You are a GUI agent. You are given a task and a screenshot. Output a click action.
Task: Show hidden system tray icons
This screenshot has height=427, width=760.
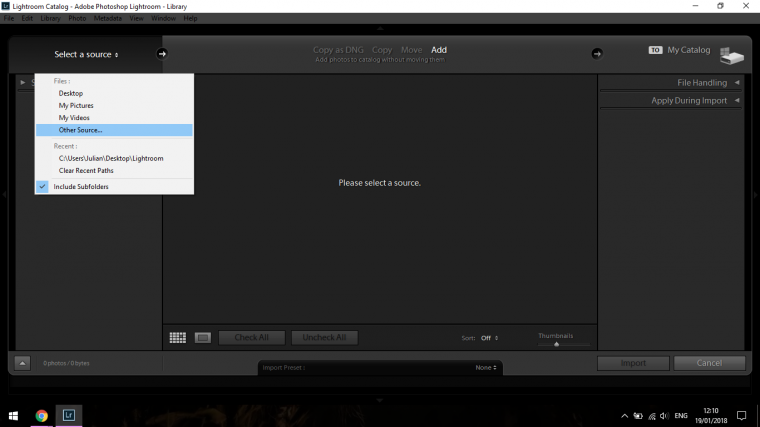[624, 416]
